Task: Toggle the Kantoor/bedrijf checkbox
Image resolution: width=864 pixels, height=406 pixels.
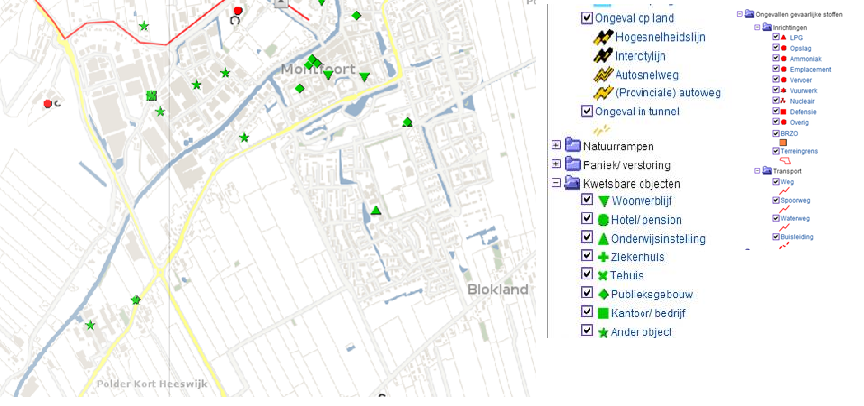Action: pyautogui.click(x=587, y=312)
